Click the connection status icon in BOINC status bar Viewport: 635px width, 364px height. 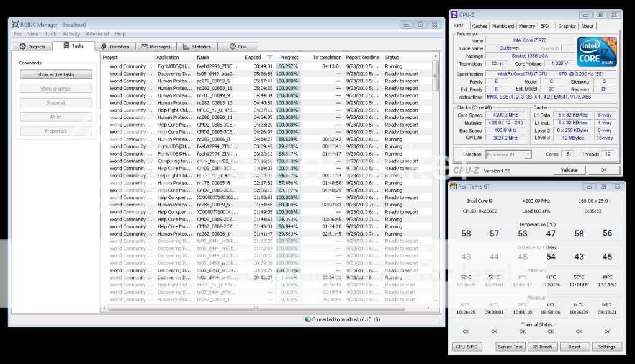pyautogui.click(x=308, y=319)
